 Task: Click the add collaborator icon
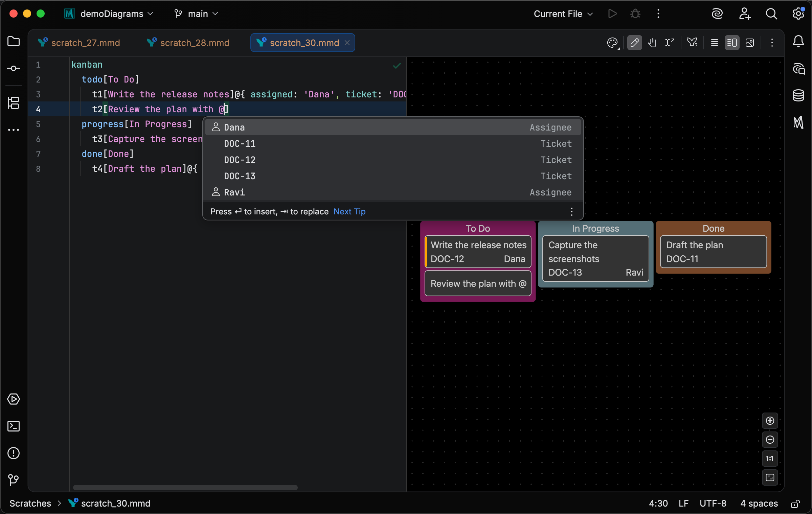(744, 14)
